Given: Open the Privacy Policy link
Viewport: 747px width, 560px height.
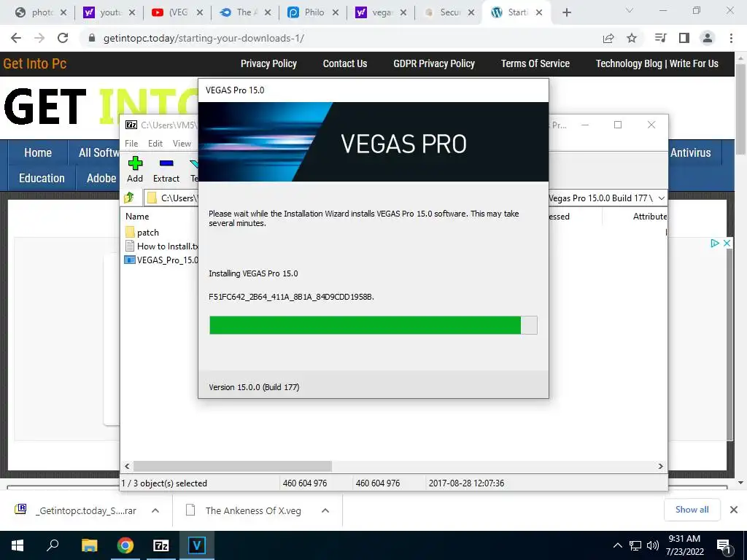Looking at the screenshot, I should [268, 64].
